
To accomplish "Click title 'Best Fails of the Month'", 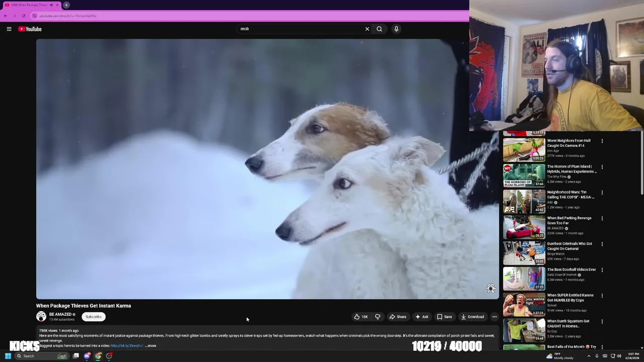I will [x=572, y=347].
